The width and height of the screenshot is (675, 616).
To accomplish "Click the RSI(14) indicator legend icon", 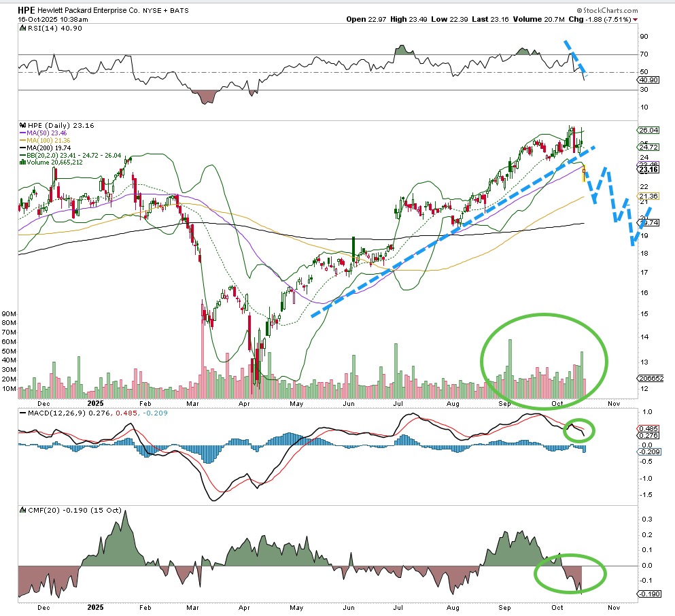I will (x=22, y=29).
